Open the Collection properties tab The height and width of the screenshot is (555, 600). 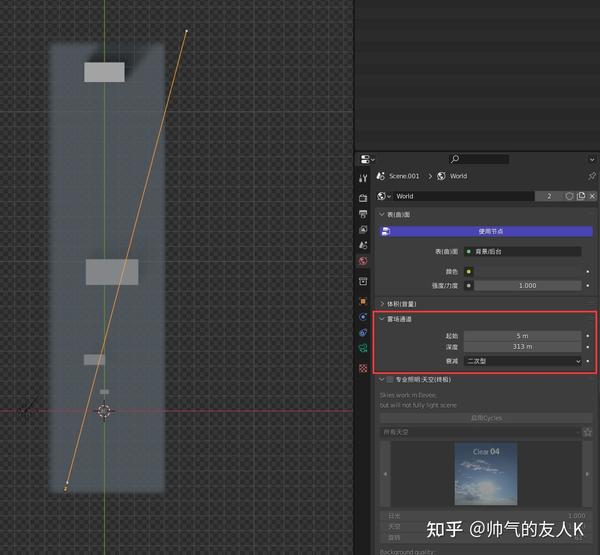[363, 281]
